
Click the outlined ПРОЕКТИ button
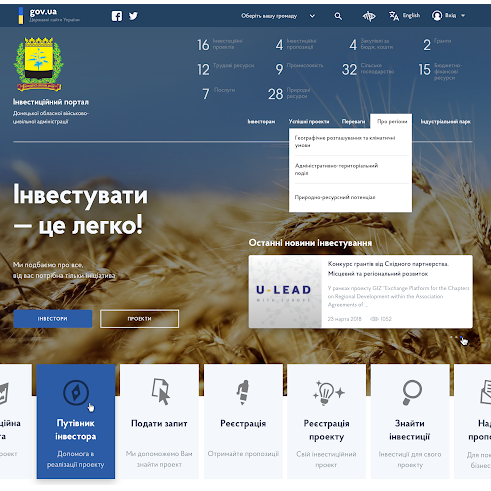(139, 319)
